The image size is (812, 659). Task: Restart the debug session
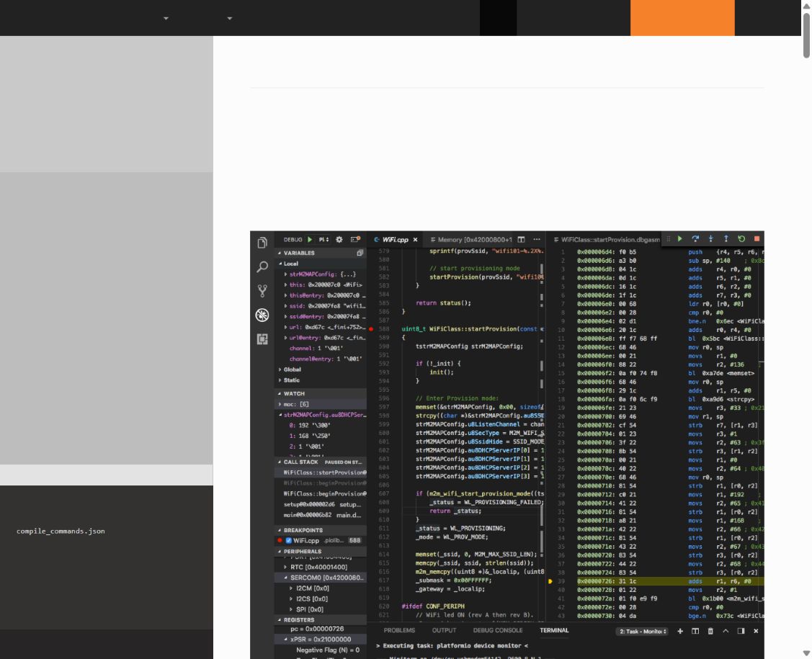tap(741, 238)
